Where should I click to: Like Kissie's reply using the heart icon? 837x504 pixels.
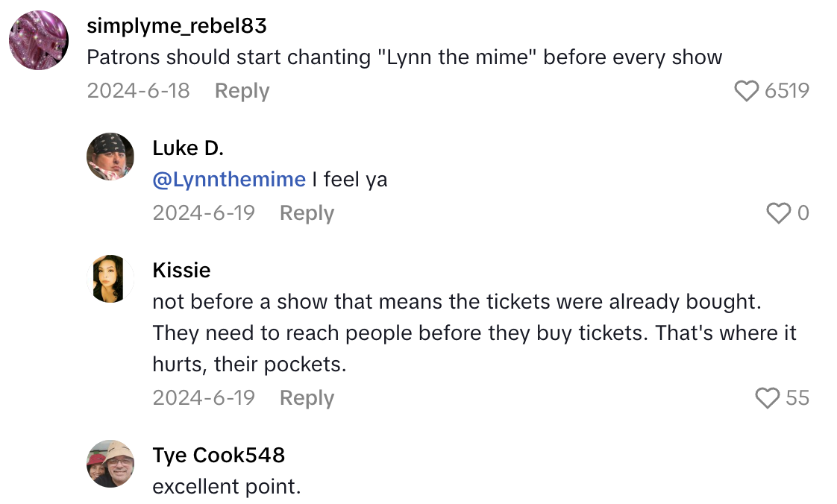pyautogui.click(x=767, y=398)
